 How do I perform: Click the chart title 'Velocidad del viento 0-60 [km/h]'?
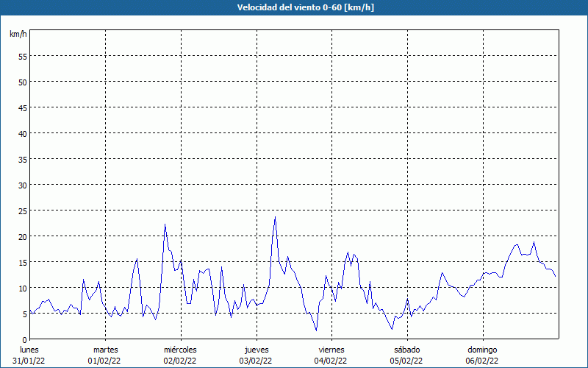tap(305, 7)
